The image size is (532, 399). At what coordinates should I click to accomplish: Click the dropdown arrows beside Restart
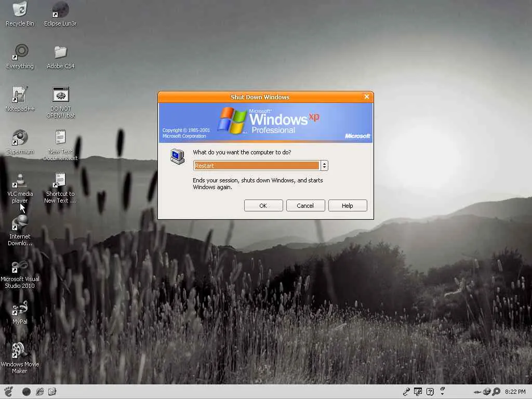(324, 166)
